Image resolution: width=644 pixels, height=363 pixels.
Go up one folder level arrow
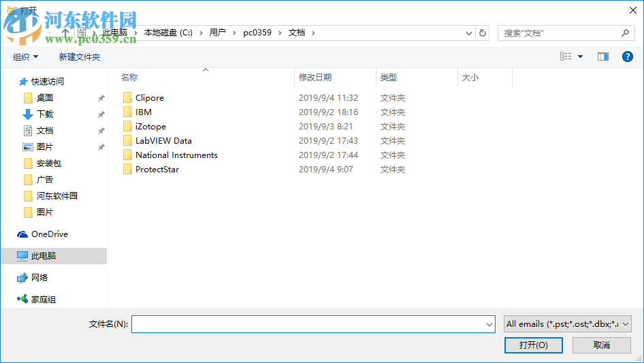tap(65, 33)
